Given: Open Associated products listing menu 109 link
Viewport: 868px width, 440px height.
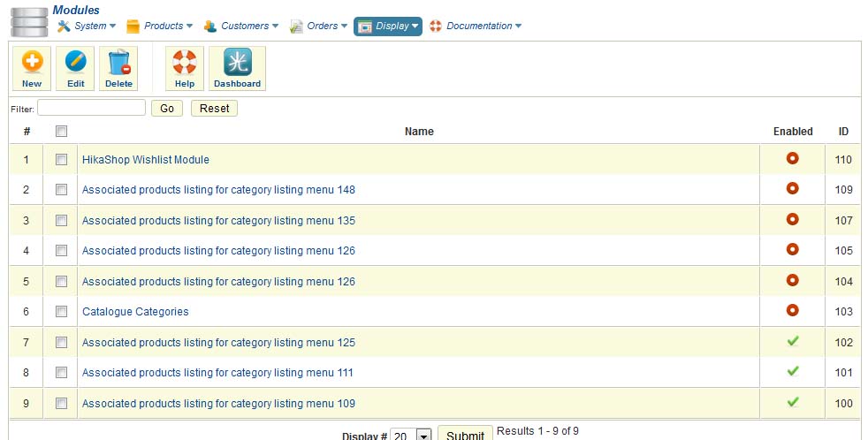Looking at the screenshot, I should pyautogui.click(x=218, y=403).
